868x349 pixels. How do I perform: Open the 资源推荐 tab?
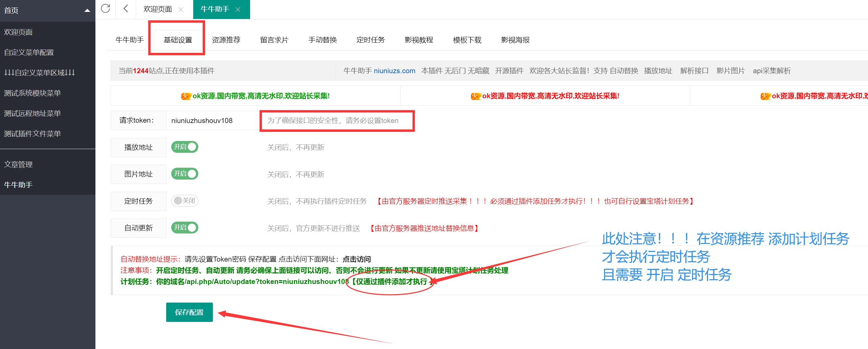226,40
